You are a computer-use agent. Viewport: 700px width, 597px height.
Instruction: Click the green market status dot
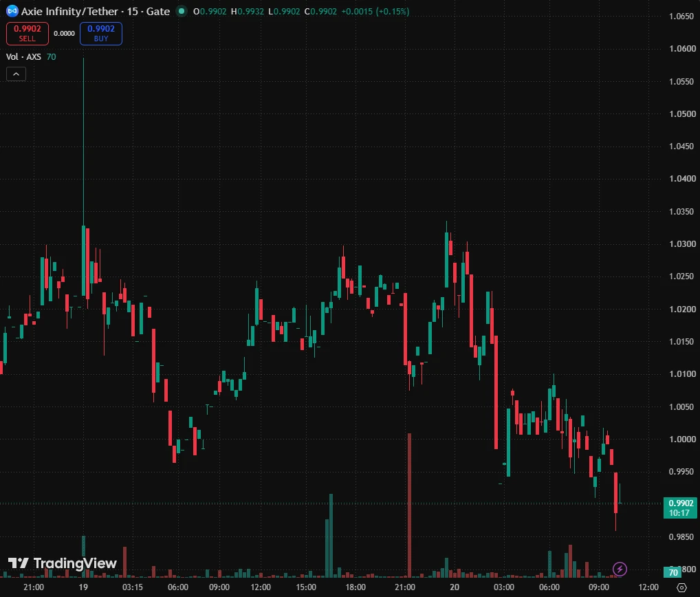click(x=182, y=11)
